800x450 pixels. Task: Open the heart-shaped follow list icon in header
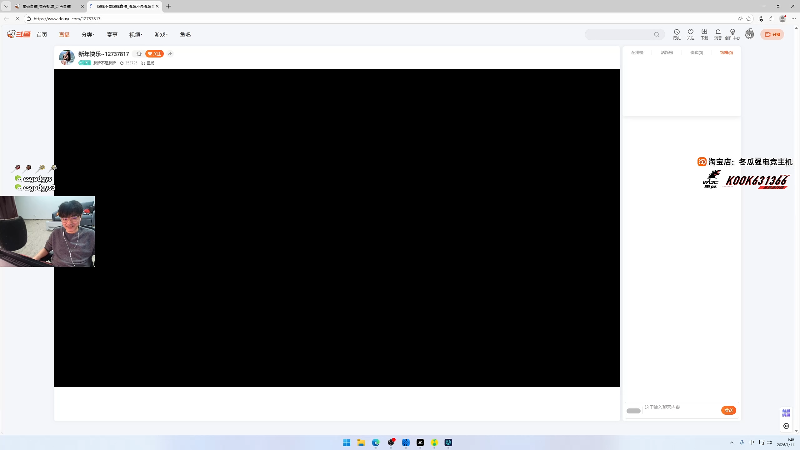coord(690,34)
